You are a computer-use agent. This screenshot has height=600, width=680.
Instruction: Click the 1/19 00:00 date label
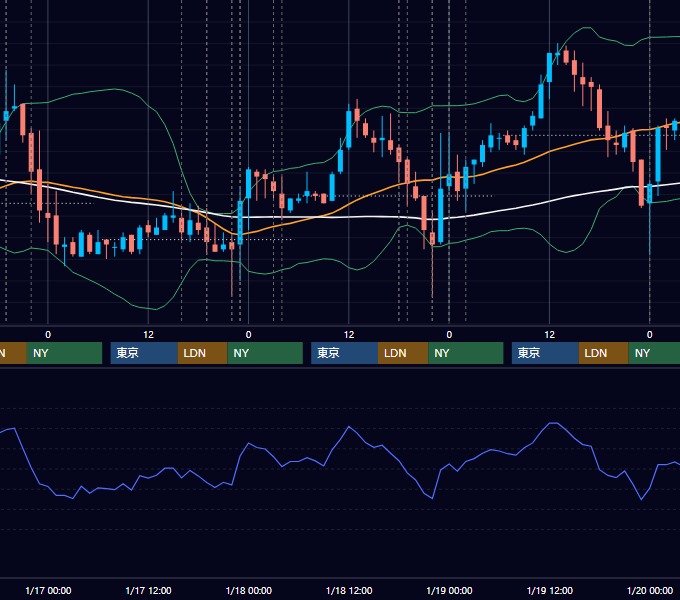[449, 590]
